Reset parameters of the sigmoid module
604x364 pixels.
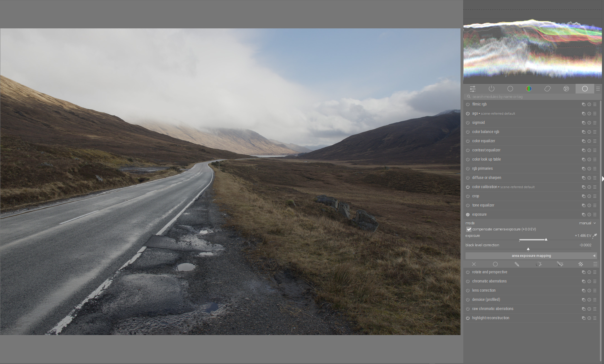(x=589, y=123)
